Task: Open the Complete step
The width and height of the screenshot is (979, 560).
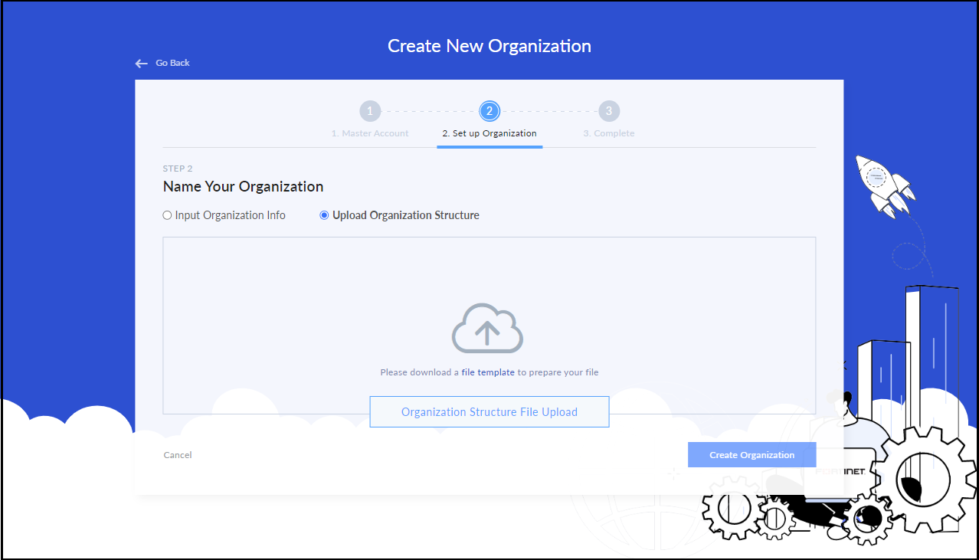Action: pyautogui.click(x=609, y=133)
